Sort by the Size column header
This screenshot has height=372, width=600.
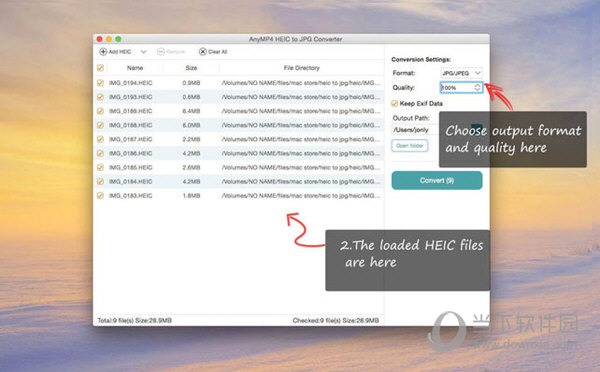191,68
